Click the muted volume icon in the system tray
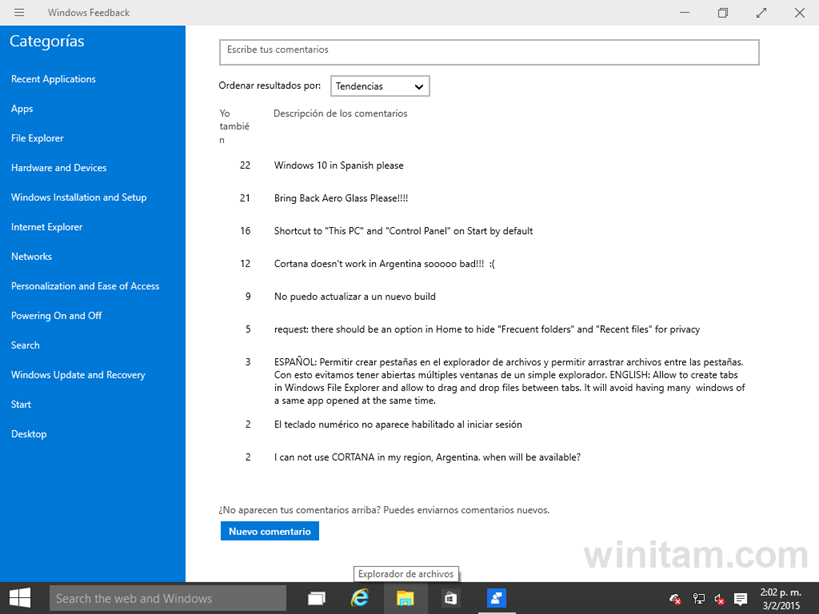Image resolution: width=819 pixels, height=614 pixels. [x=718, y=598]
